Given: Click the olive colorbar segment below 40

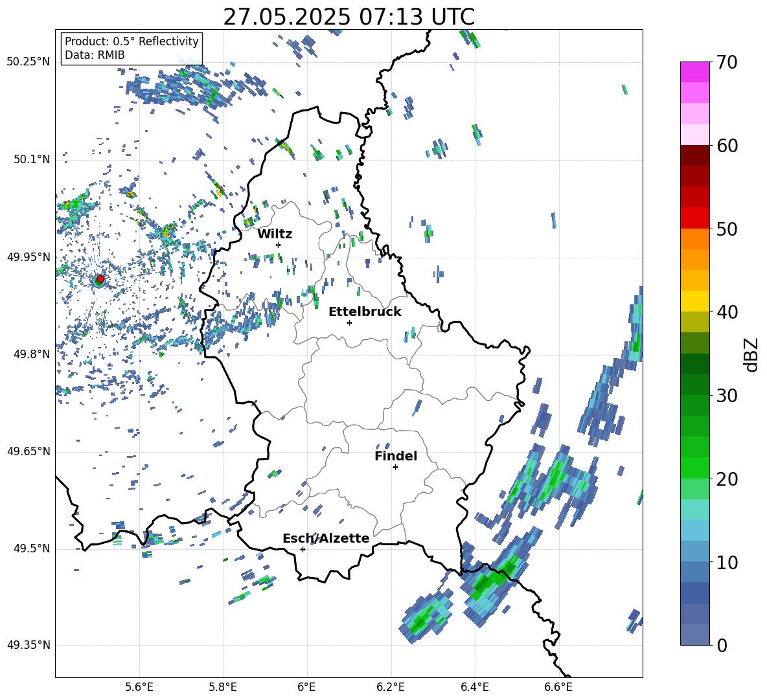Looking at the screenshot, I should coord(694,322).
